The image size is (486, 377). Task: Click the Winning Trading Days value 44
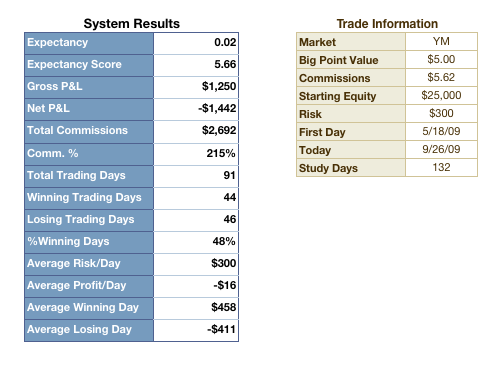tap(196, 198)
